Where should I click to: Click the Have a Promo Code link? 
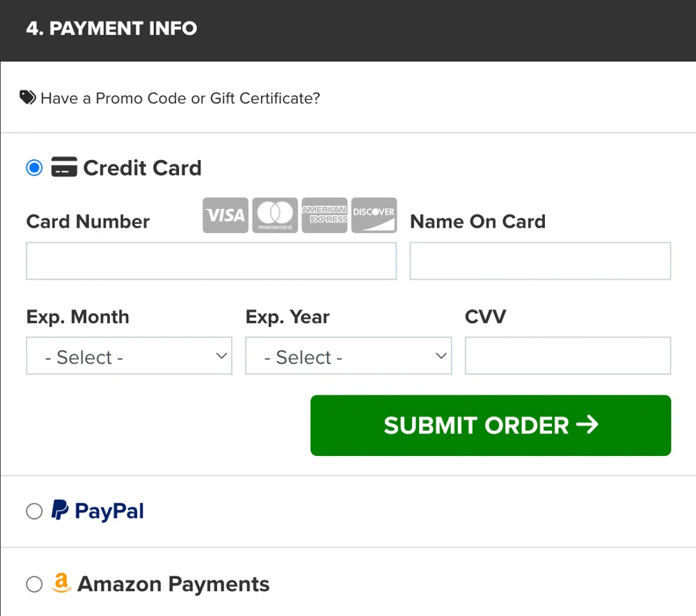(x=180, y=98)
